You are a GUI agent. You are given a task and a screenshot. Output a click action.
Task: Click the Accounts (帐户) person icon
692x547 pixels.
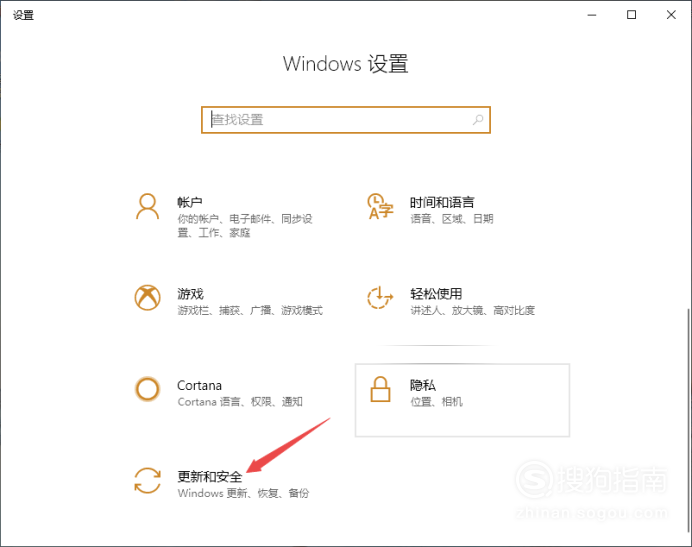[147, 206]
